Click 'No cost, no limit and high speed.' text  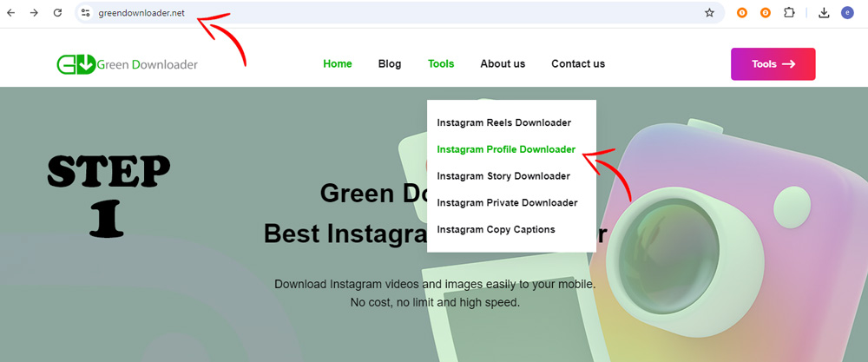coord(435,303)
